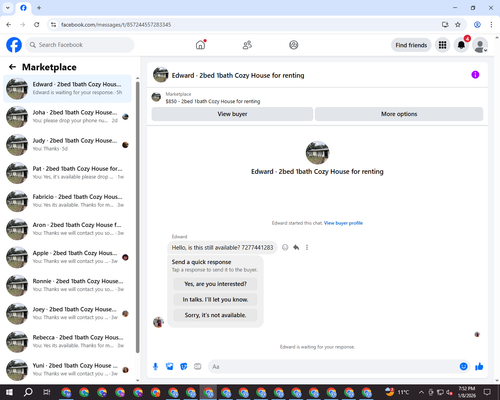Viewport: 500px width, 400px height.
Task: View site information icon in address bar
Action: [53, 25]
